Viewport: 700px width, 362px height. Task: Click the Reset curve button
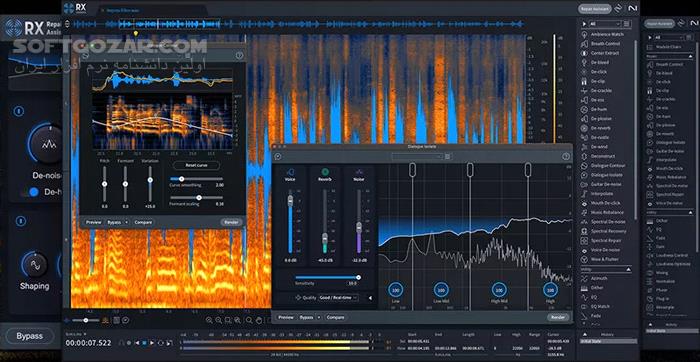click(196, 166)
